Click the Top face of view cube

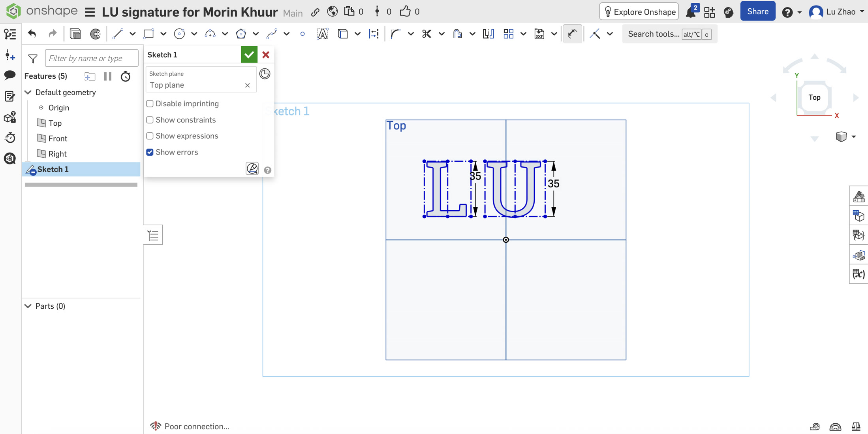[814, 97]
